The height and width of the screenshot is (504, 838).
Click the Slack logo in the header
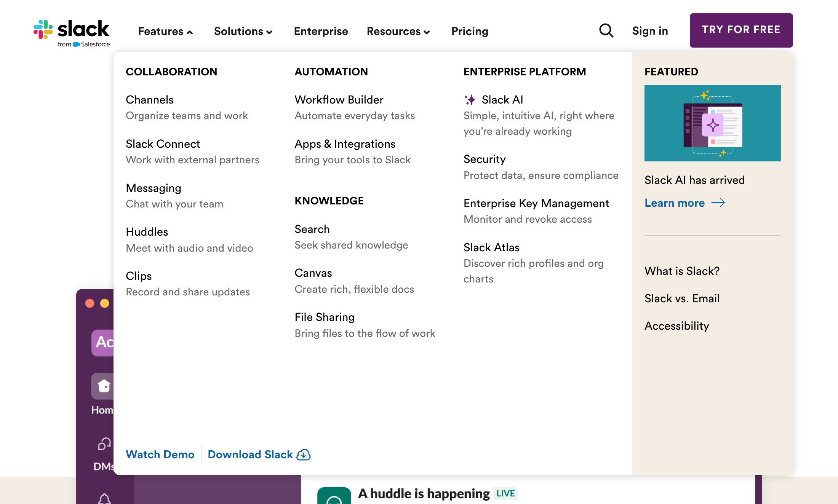[70, 30]
